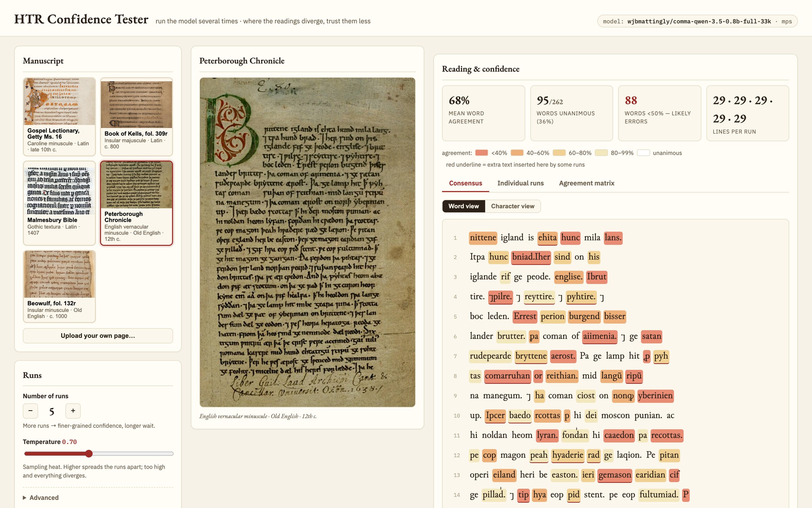Increase number of runs with plus button
Image resolution: width=812 pixels, height=508 pixels.
click(x=73, y=411)
